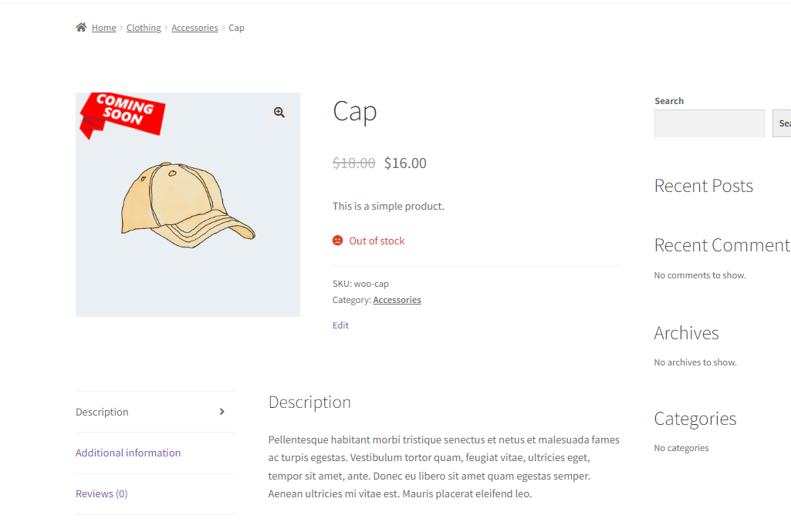The image size is (791, 532).
Task: Click the Archives heading
Action: [687, 333]
